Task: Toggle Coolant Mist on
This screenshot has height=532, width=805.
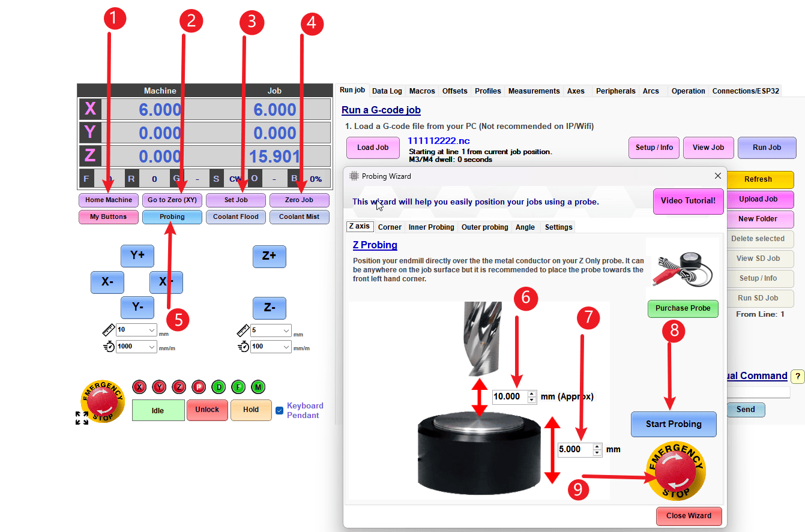Action: 299,217
